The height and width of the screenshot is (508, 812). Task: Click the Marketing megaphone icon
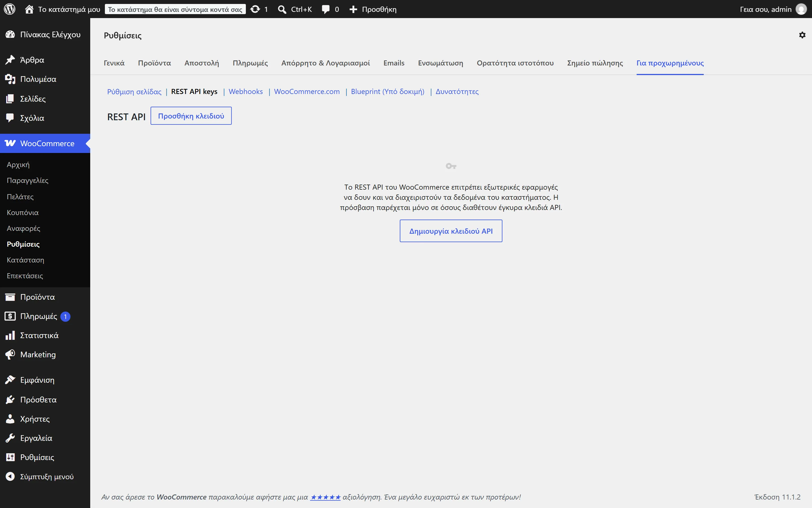[10, 354]
